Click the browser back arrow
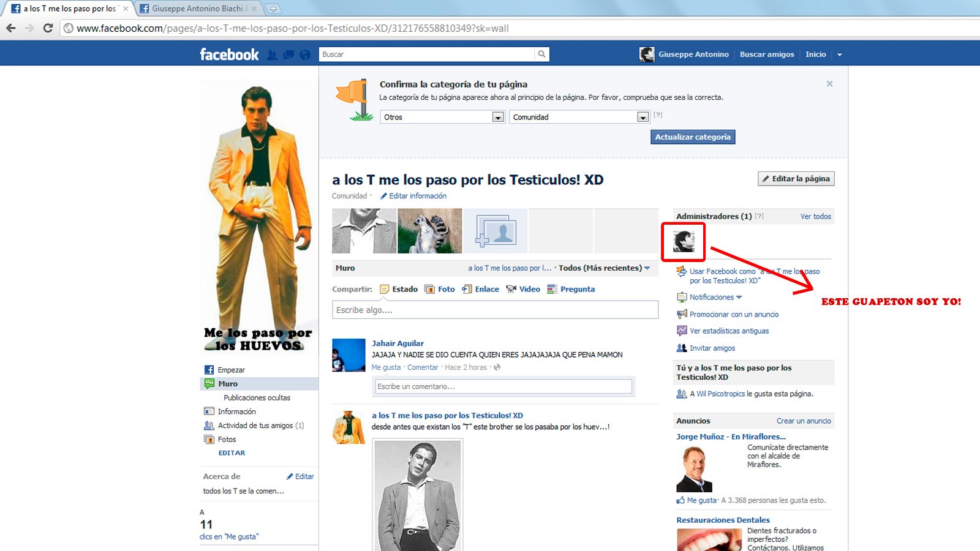This screenshot has height=551, width=980. point(11,28)
